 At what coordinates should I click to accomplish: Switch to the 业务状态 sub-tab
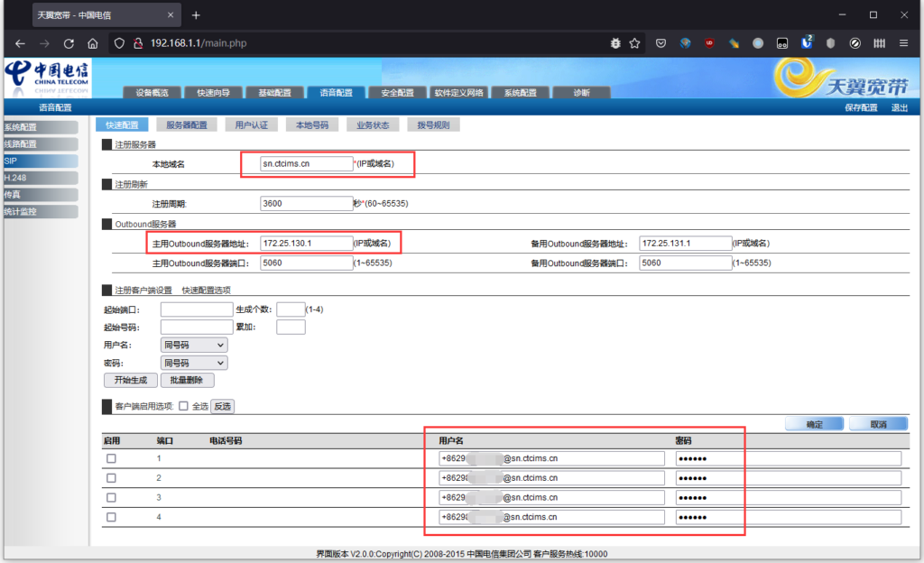(373, 125)
